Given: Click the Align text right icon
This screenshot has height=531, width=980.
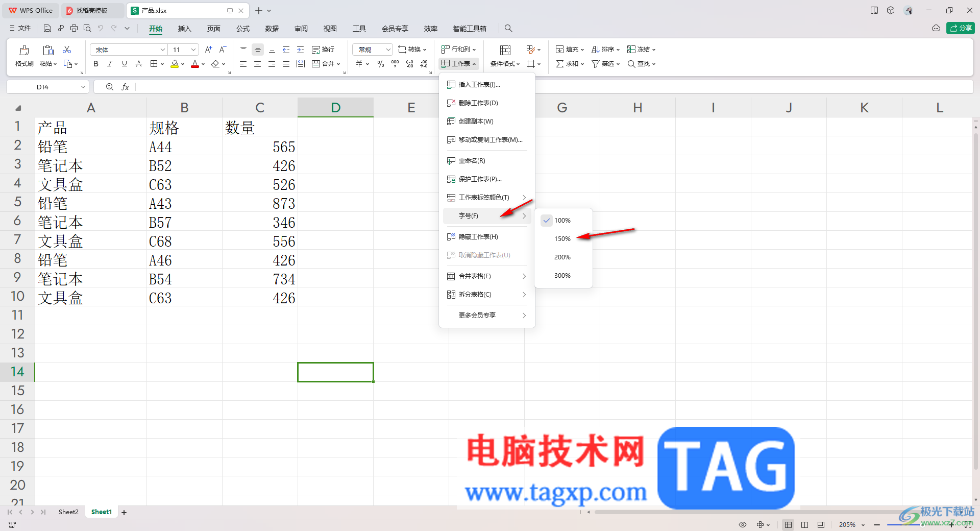Looking at the screenshot, I should coord(272,64).
